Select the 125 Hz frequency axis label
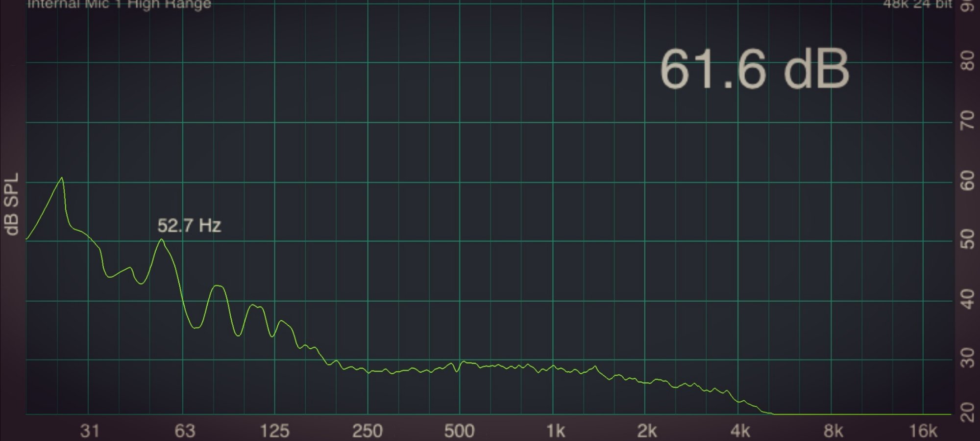This screenshot has width=980, height=441. click(274, 431)
